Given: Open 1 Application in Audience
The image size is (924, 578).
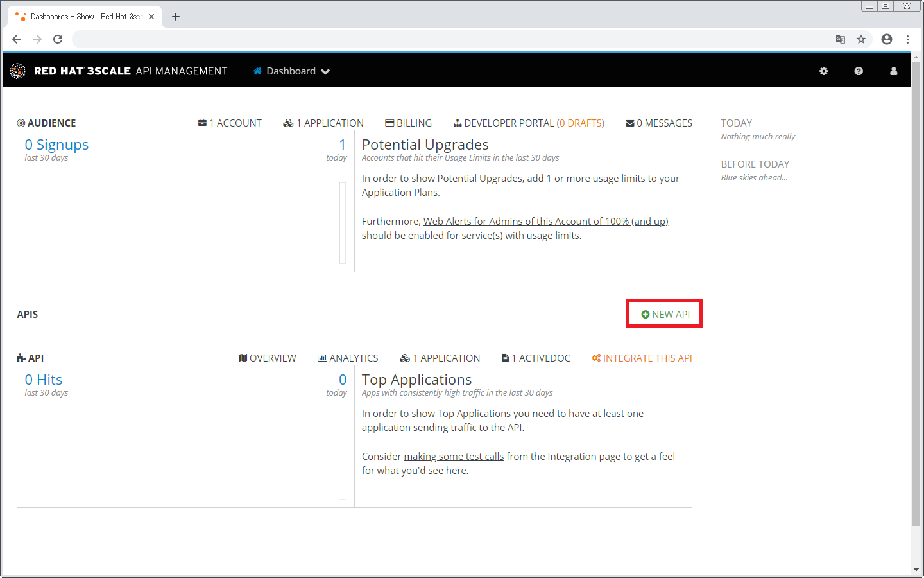Looking at the screenshot, I should click(x=323, y=123).
